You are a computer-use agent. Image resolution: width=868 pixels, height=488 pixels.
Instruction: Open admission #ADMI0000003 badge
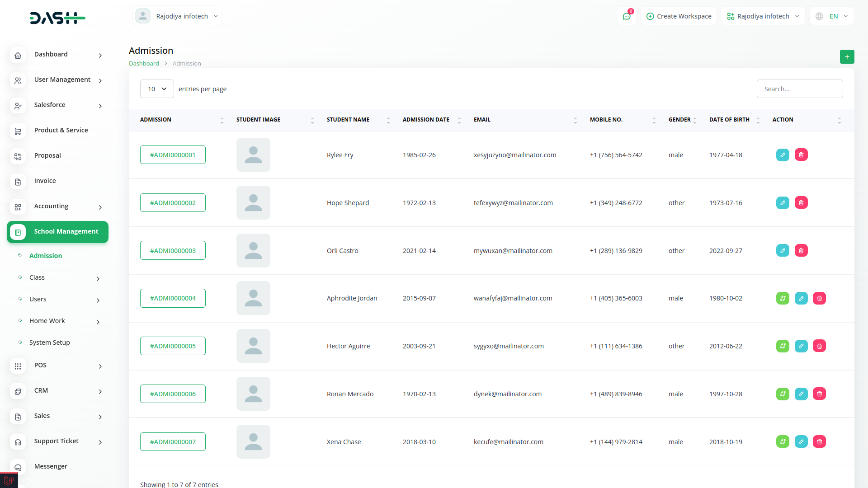click(x=173, y=251)
